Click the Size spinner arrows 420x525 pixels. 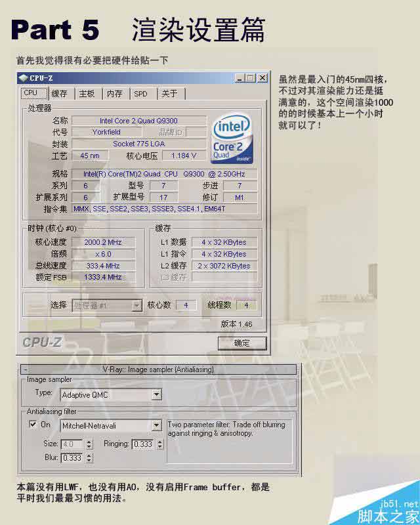pyautogui.click(x=89, y=444)
